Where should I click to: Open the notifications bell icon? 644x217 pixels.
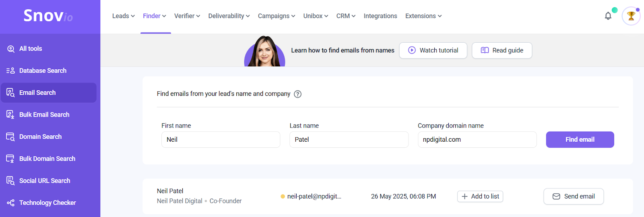tap(608, 16)
